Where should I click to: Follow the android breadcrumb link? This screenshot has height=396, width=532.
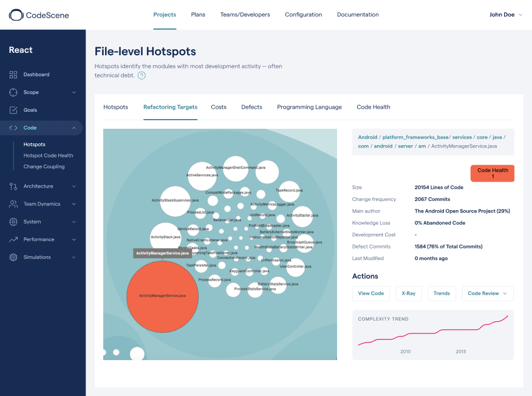point(383,146)
